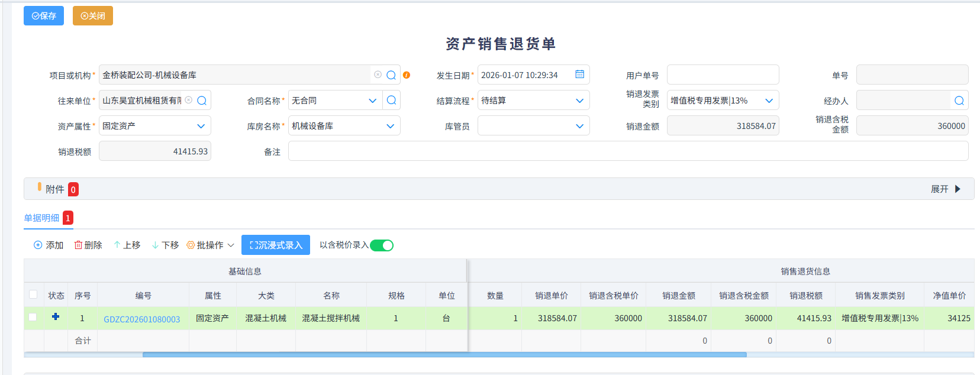Click the horizontal scrollbar under the table
The height and width of the screenshot is (375, 980).
point(444,355)
